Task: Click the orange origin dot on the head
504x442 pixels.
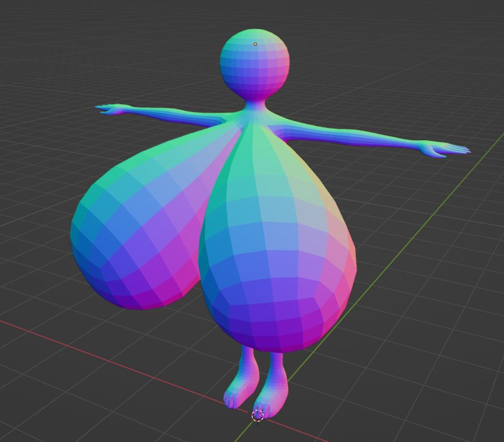Action: pos(255,44)
